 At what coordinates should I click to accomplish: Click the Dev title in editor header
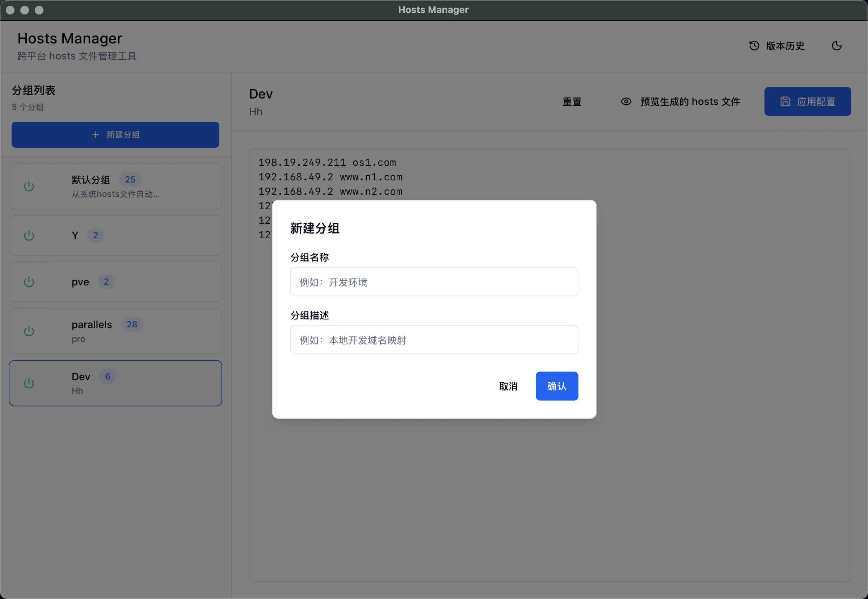(261, 94)
